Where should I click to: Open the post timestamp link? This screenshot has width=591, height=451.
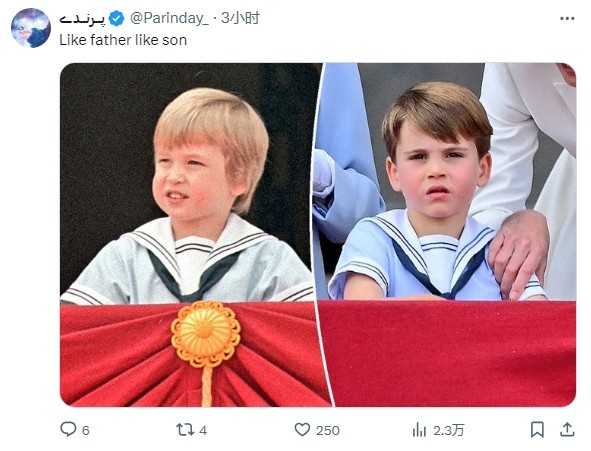(240, 18)
